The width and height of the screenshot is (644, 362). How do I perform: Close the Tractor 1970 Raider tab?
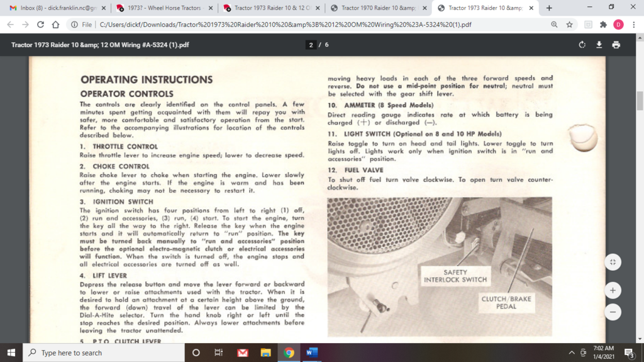click(x=425, y=8)
